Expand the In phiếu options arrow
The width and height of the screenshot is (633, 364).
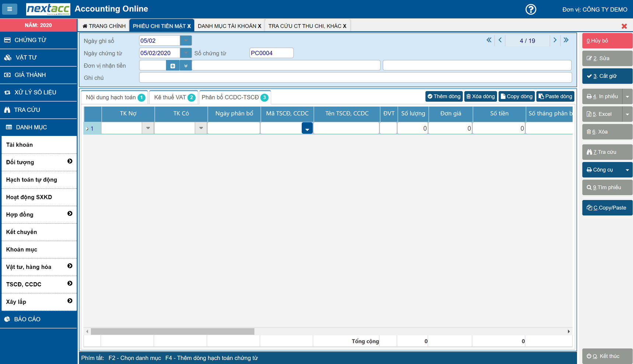click(x=627, y=97)
